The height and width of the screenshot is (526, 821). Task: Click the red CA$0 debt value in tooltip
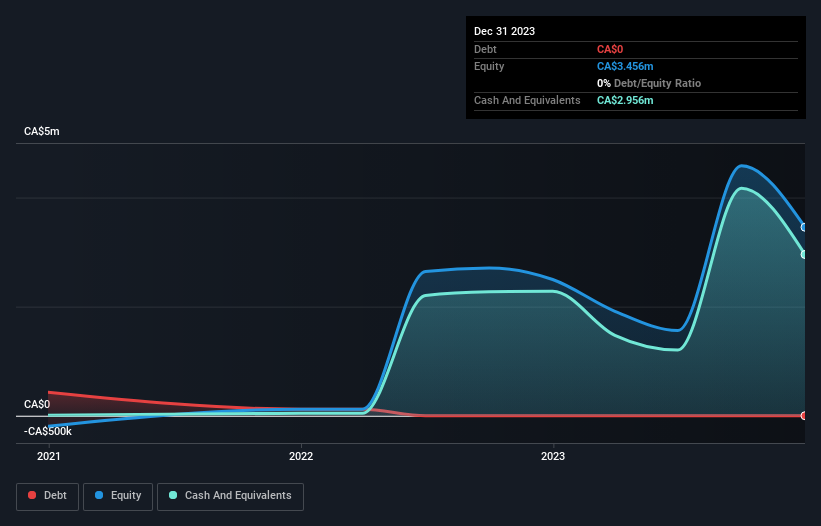click(610, 49)
